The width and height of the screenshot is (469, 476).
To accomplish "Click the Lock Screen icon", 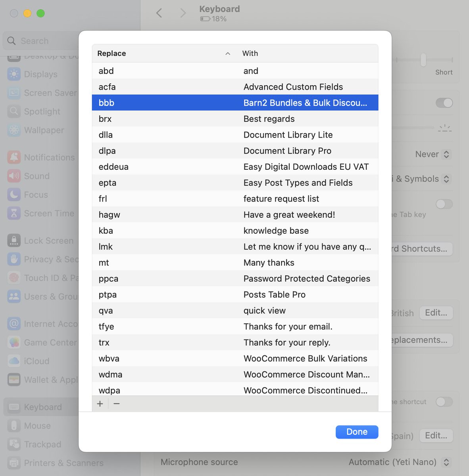I will [14, 241].
